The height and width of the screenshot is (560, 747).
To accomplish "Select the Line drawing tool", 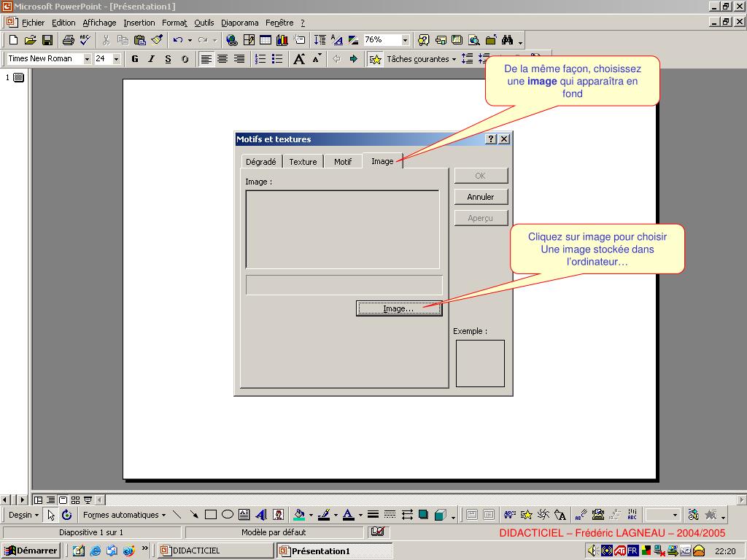I will point(177,515).
